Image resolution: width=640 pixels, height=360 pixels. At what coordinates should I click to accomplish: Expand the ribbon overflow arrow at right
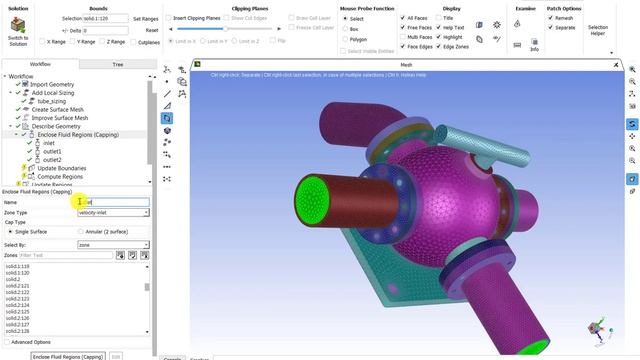coord(611,53)
